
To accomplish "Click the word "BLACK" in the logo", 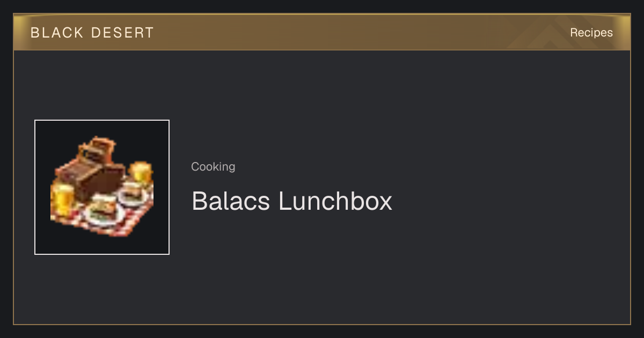I will pyautogui.click(x=57, y=33).
